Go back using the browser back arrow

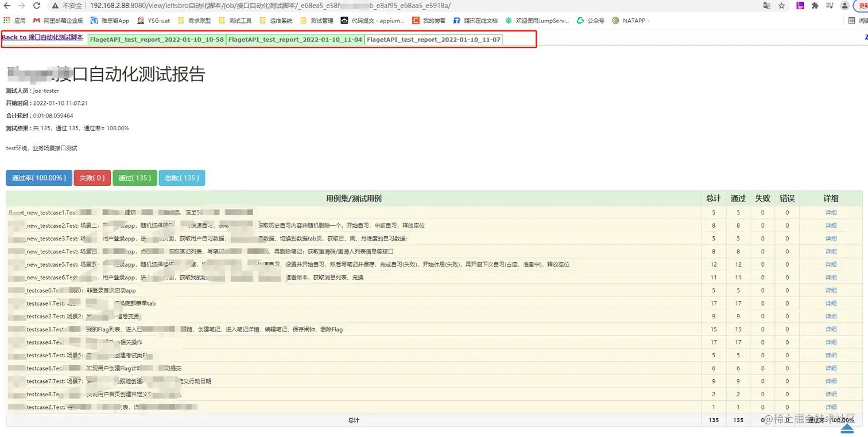click(x=7, y=6)
